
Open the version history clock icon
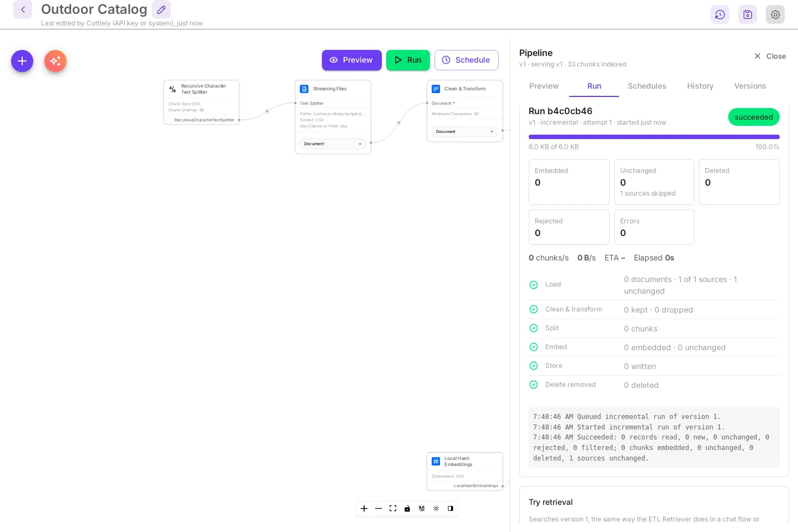click(x=720, y=14)
